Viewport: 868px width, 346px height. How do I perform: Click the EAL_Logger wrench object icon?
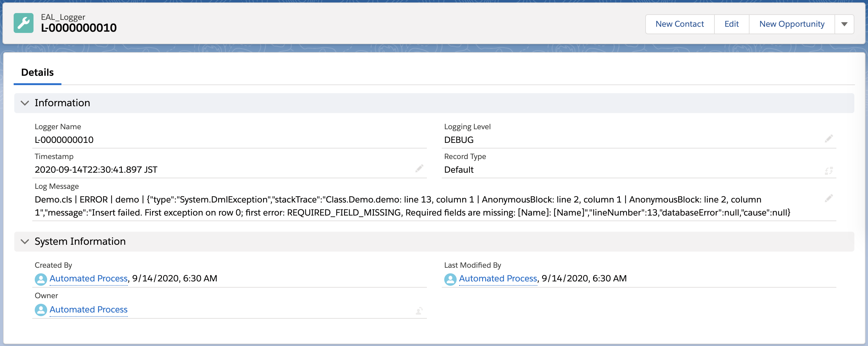coord(23,23)
